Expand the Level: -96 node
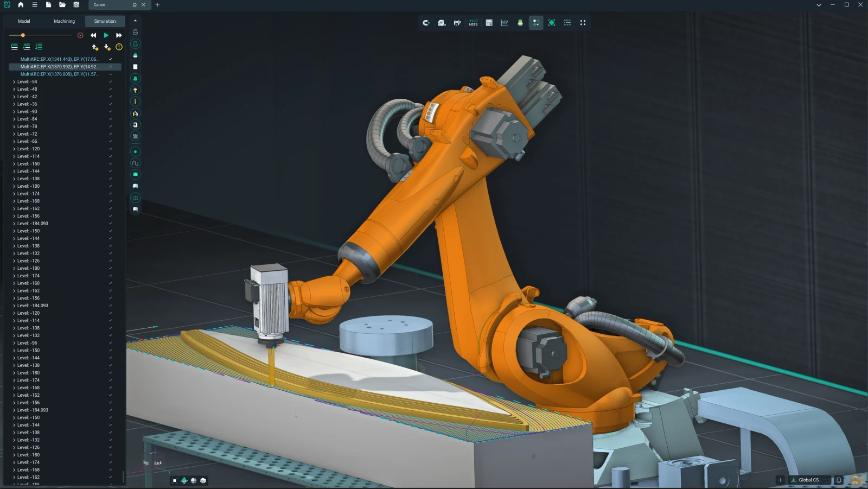The width and height of the screenshot is (868, 489). 14,343
